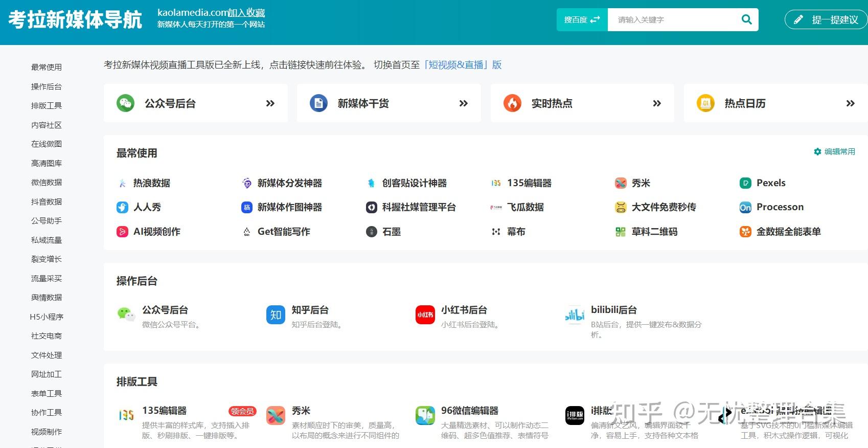This screenshot has height=448, width=868.
Task: Select 抖音数据 in the sidebar
Action: pos(47,201)
